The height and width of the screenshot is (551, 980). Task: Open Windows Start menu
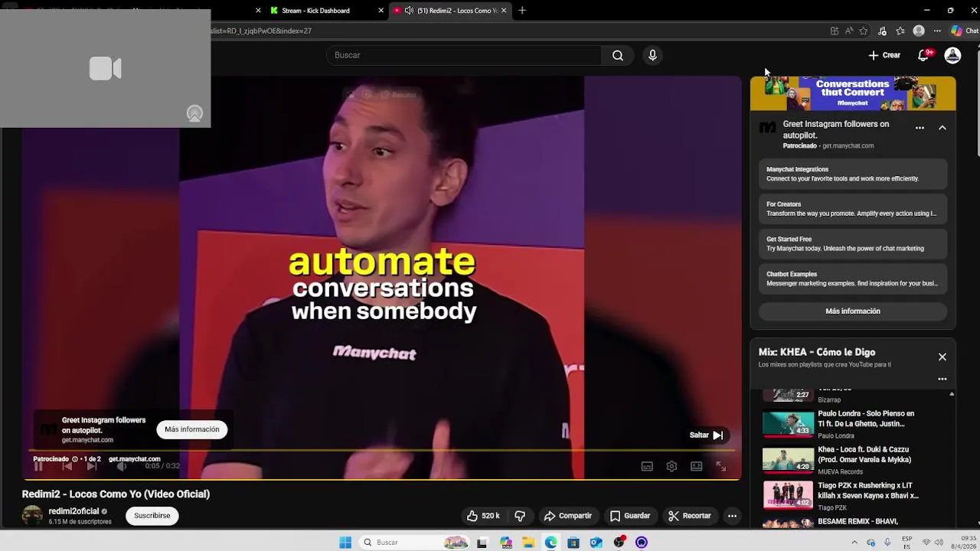click(x=345, y=543)
